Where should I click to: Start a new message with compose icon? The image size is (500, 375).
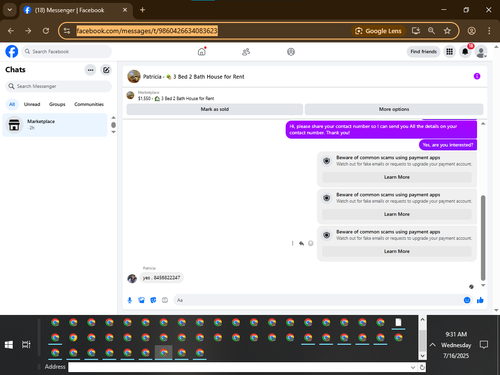[x=106, y=70]
